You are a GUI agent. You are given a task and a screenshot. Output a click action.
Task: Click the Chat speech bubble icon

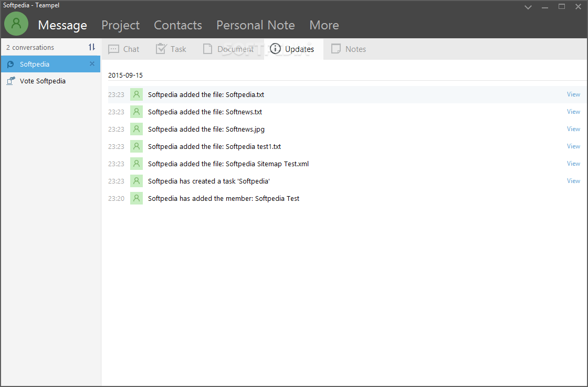113,49
